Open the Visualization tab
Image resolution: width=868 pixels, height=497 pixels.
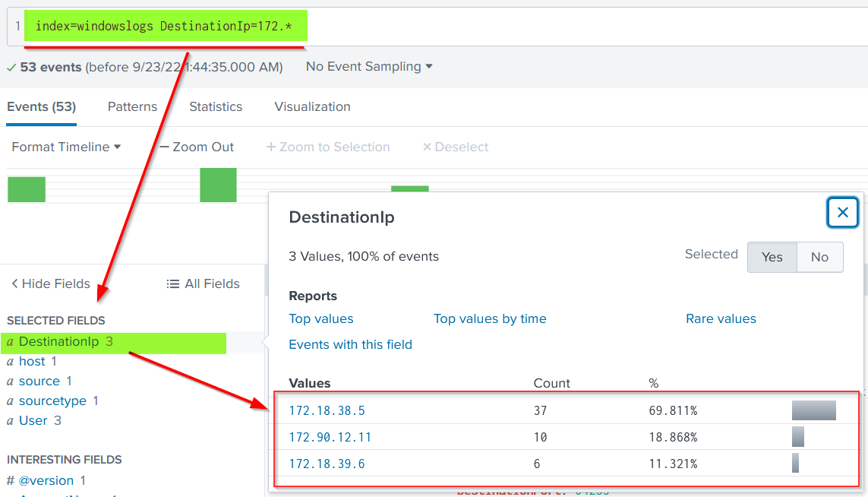(x=312, y=106)
